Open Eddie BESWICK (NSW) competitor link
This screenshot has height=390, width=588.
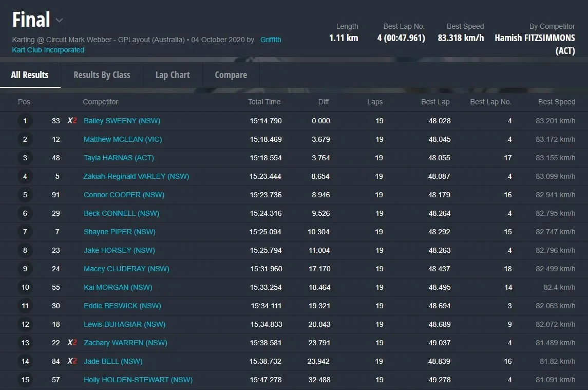point(122,306)
